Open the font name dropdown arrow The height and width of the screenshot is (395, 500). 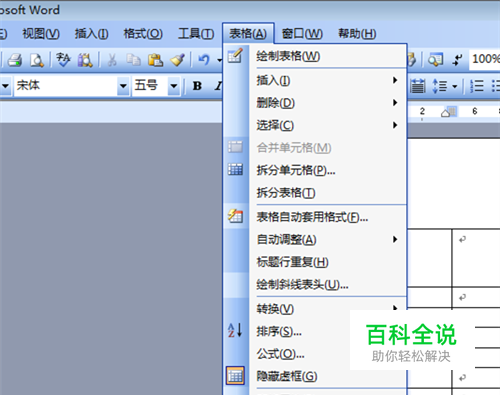(123, 86)
